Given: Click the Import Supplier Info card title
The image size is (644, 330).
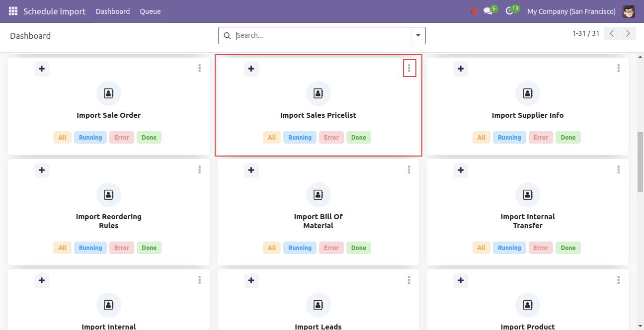Looking at the screenshot, I should [x=528, y=115].
